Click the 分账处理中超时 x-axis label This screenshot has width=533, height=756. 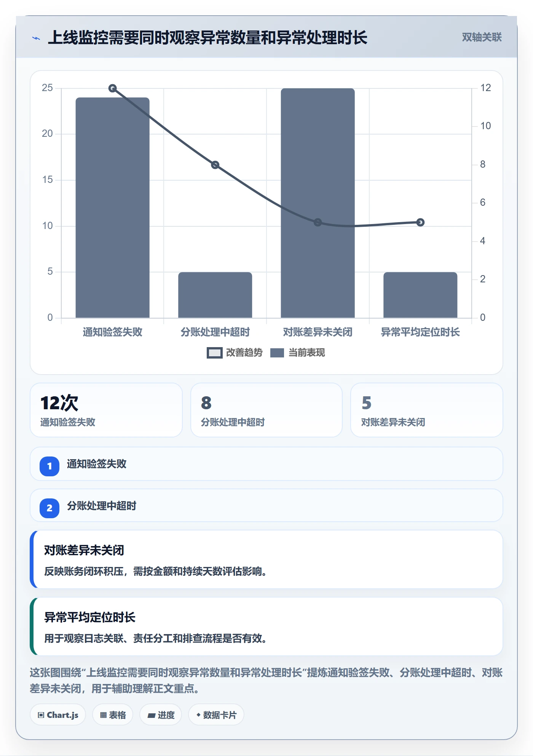(x=215, y=332)
